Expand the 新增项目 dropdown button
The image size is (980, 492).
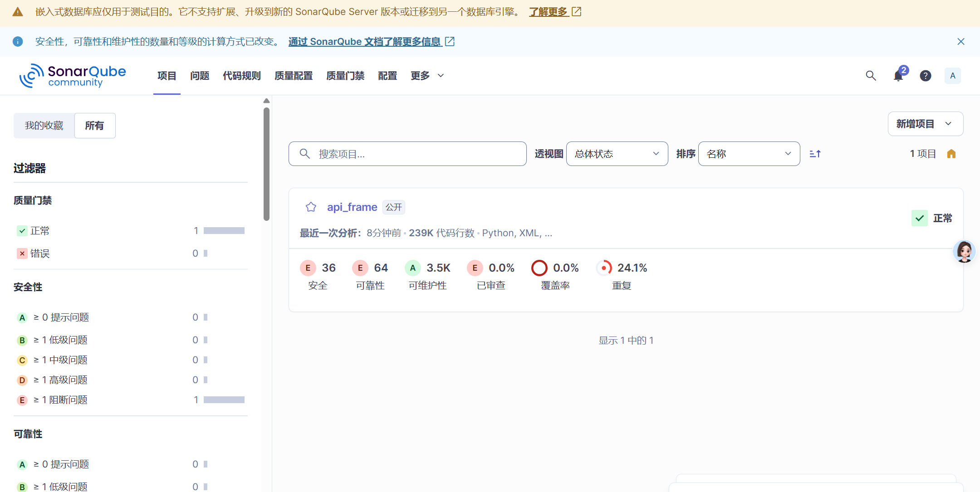coord(925,124)
